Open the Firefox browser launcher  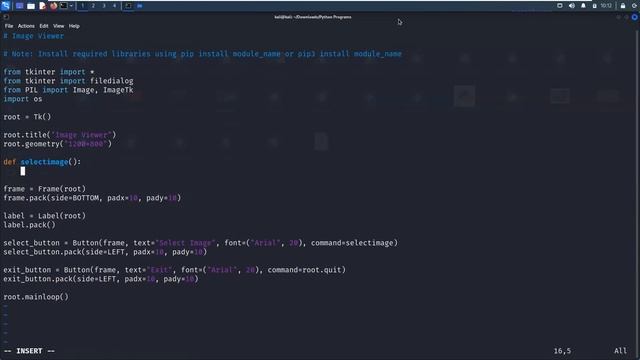(x=53, y=6)
